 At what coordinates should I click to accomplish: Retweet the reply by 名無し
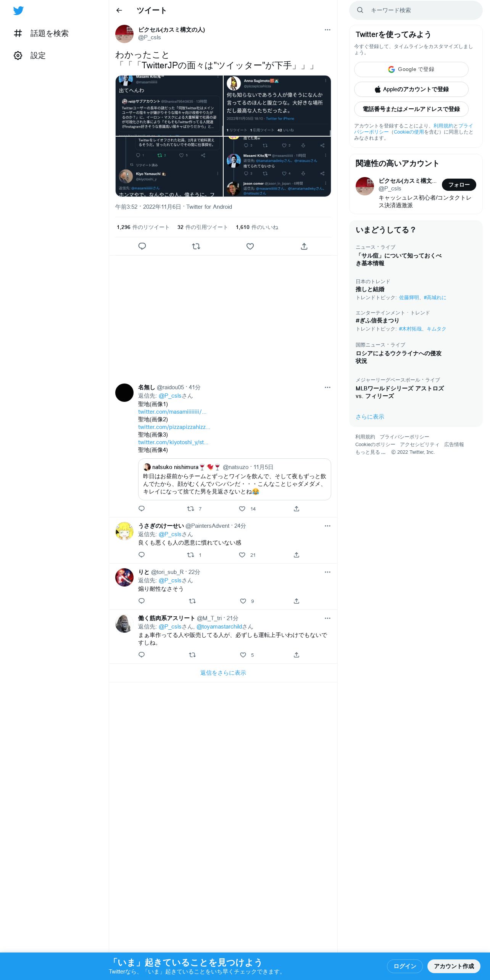point(190,509)
